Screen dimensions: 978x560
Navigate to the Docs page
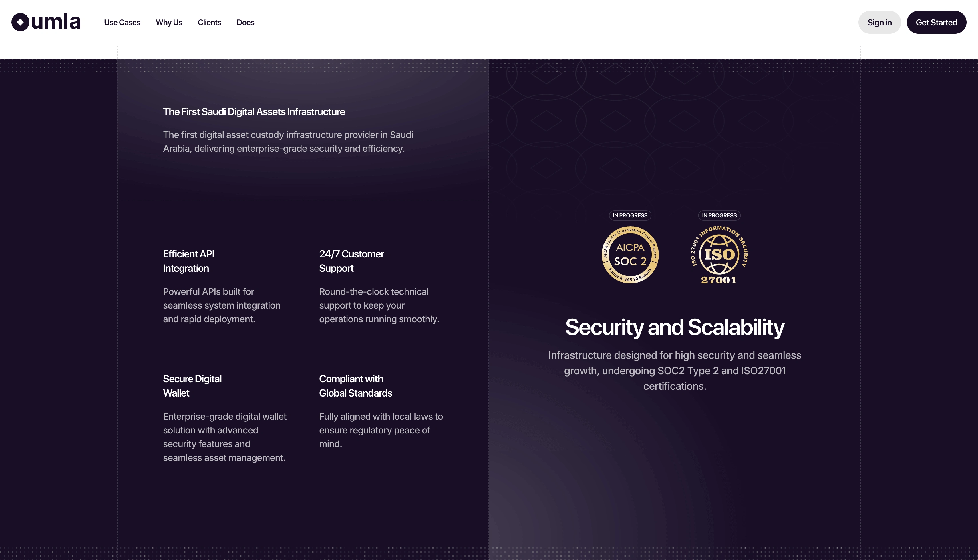[x=246, y=23]
